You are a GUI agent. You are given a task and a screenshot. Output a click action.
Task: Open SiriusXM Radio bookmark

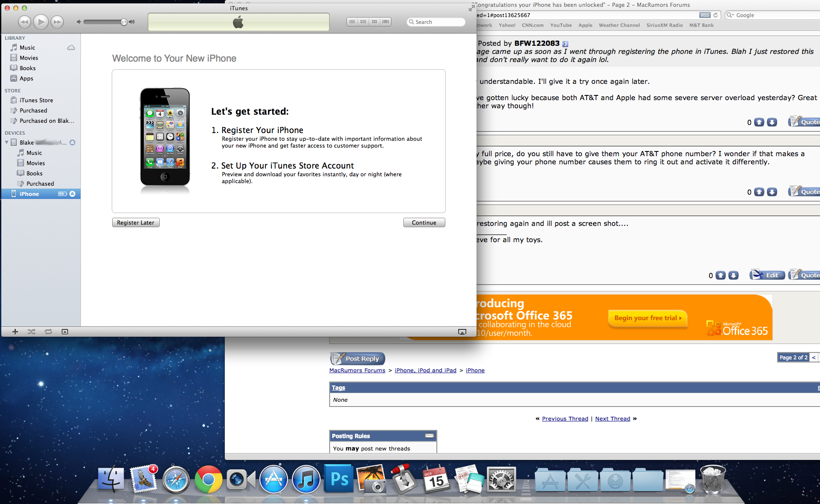[x=665, y=25]
